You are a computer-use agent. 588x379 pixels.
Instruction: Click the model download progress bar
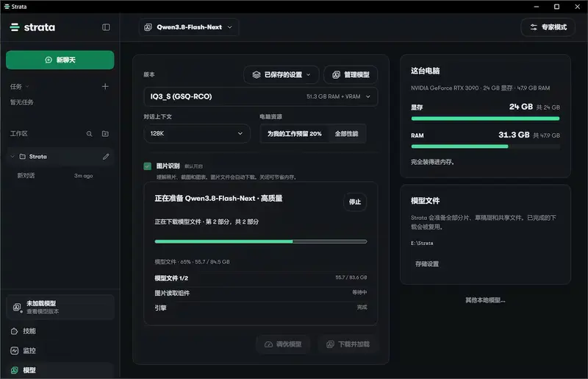(x=261, y=241)
